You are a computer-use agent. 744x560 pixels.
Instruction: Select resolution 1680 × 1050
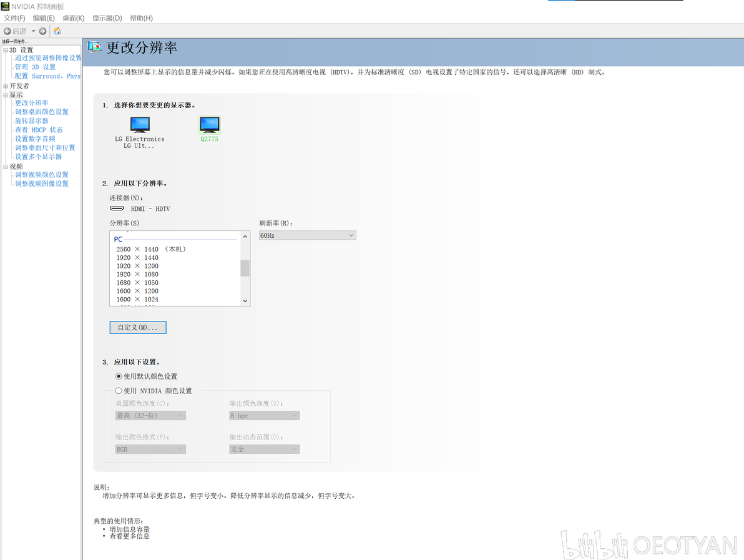[x=137, y=282]
